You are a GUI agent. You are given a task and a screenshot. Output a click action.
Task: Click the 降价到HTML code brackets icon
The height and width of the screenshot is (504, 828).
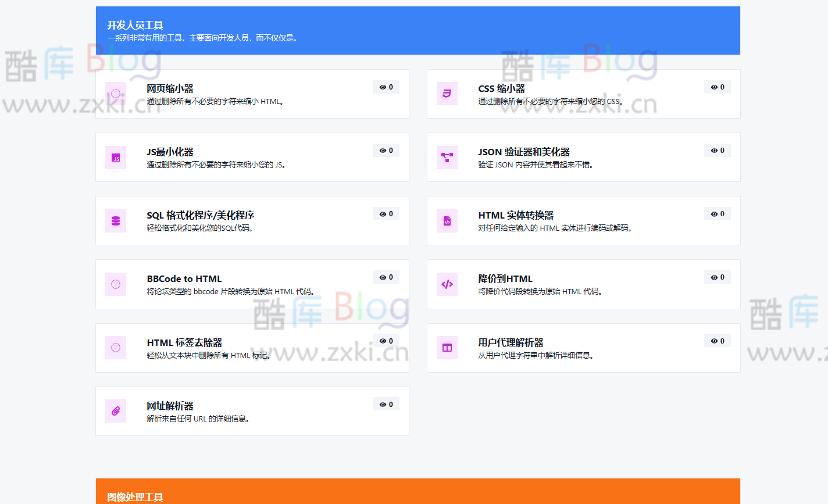(x=447, y=284)
